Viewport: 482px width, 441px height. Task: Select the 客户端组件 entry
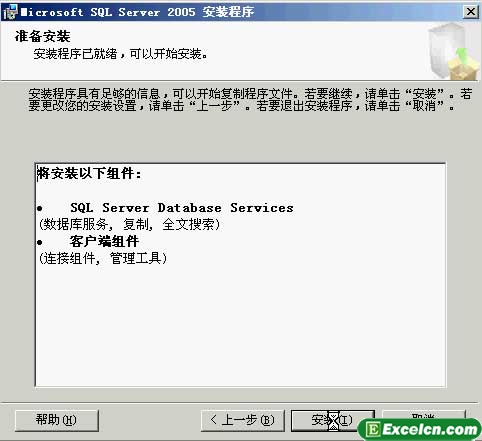(x=104, y=241)
